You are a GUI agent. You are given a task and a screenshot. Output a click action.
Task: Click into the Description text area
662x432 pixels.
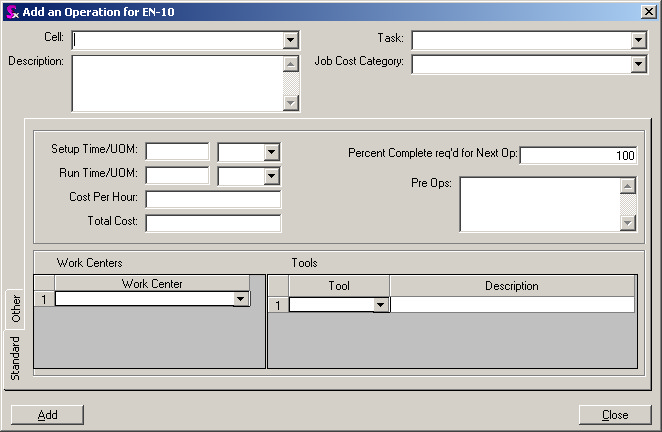pos(177,83)
